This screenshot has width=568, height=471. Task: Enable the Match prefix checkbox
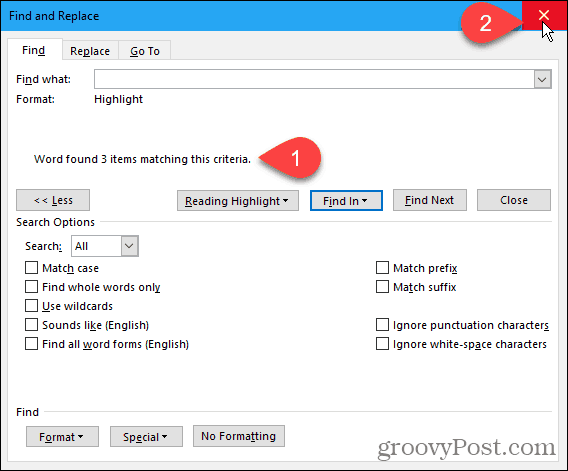tap(382, 268)
